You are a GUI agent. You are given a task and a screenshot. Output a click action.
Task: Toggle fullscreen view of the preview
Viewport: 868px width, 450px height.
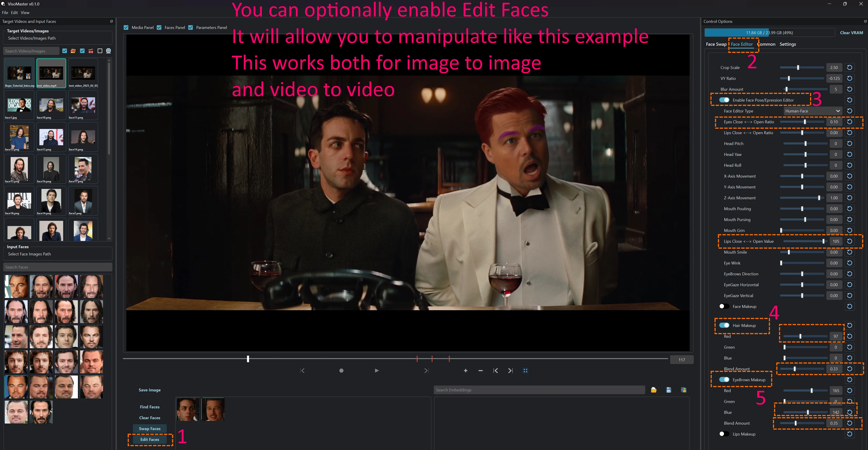click(x=525, y=371)
